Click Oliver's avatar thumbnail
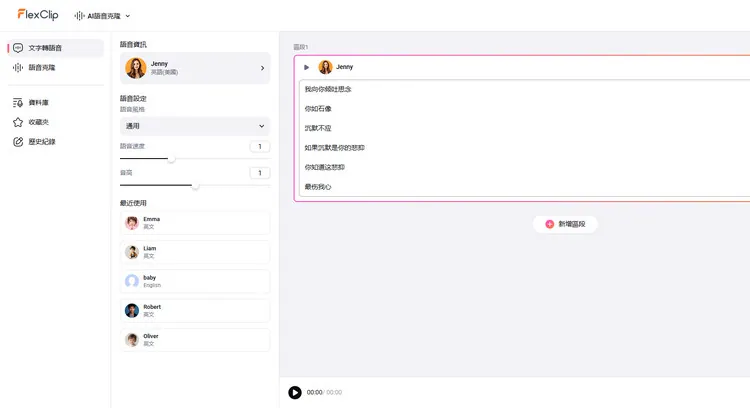750x408 pixels. click(132, 340)
